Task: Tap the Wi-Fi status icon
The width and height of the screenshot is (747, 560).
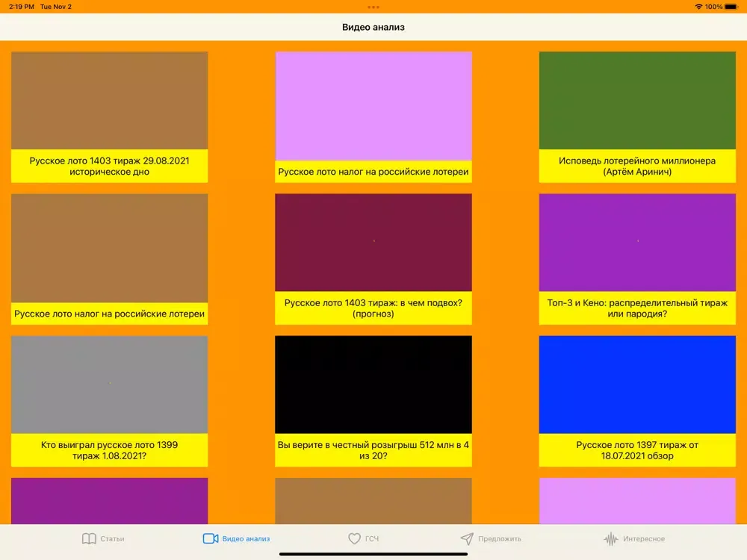Action: pos(698,7)
